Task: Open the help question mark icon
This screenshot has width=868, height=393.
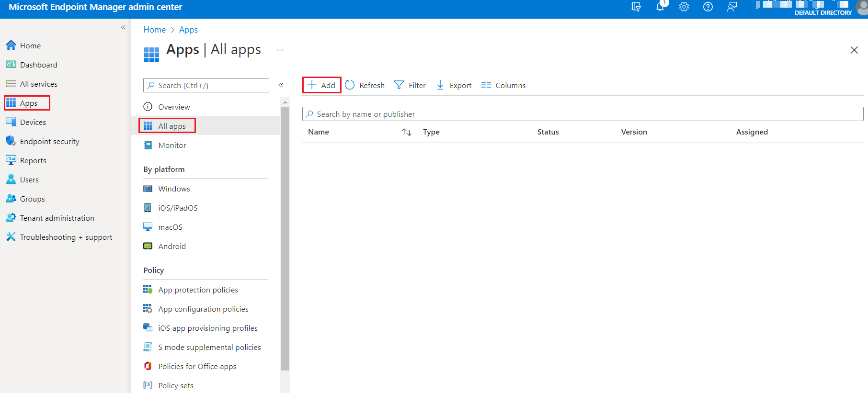Action: (x=708, y=7)
